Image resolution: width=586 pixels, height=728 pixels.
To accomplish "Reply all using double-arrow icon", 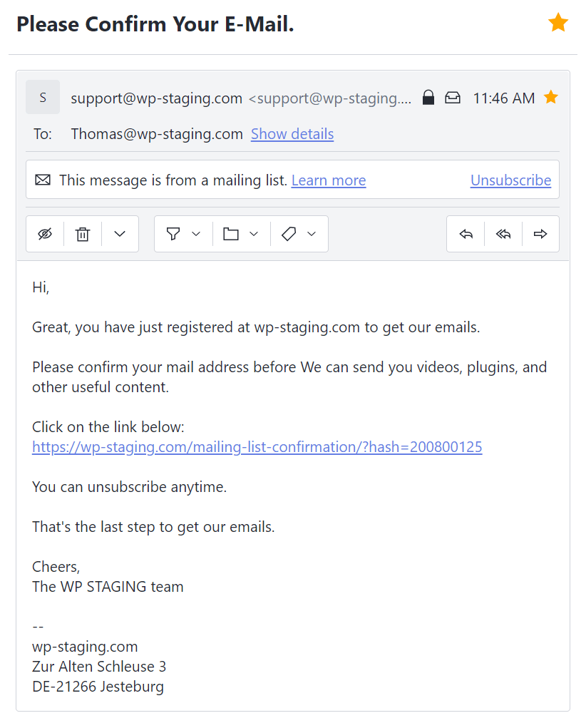I will [x=503, y=234].
